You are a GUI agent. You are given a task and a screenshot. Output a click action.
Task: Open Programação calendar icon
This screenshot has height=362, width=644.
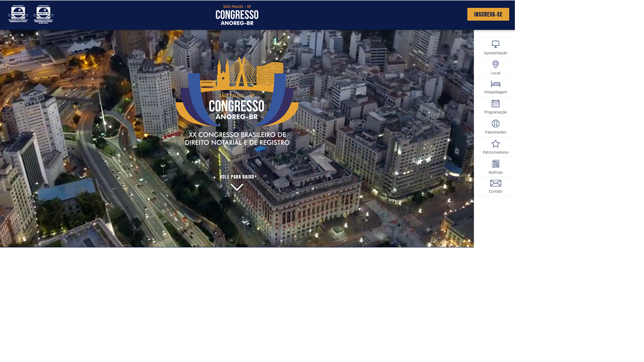[495, 104]
